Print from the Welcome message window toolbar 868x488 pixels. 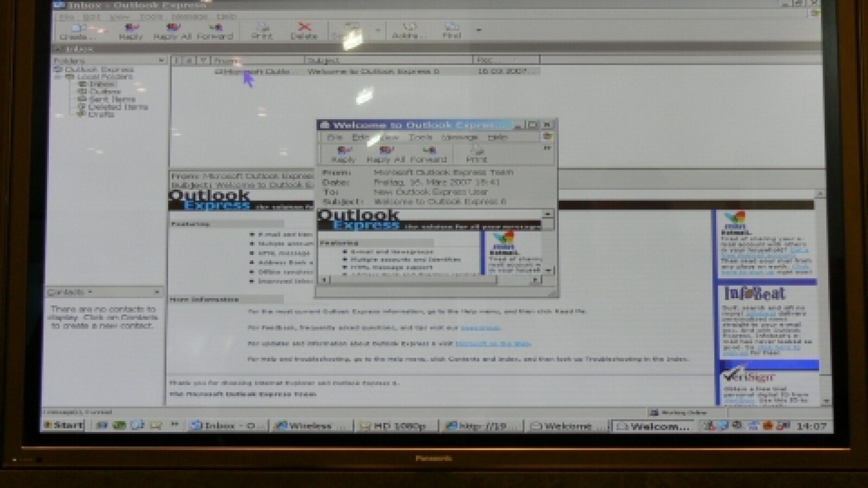[476, 154]
